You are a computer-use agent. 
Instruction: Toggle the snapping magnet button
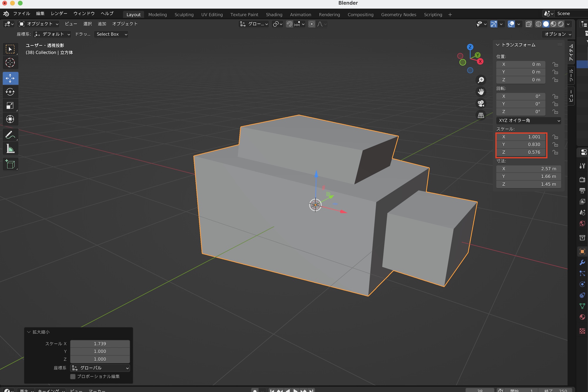pyautogui.click(x=290, y=24)
